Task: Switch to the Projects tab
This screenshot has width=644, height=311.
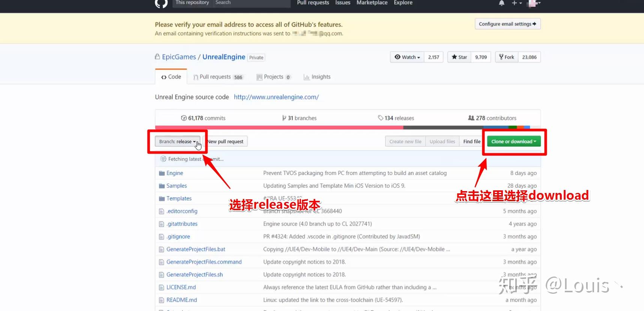Action: coord(274,77)
